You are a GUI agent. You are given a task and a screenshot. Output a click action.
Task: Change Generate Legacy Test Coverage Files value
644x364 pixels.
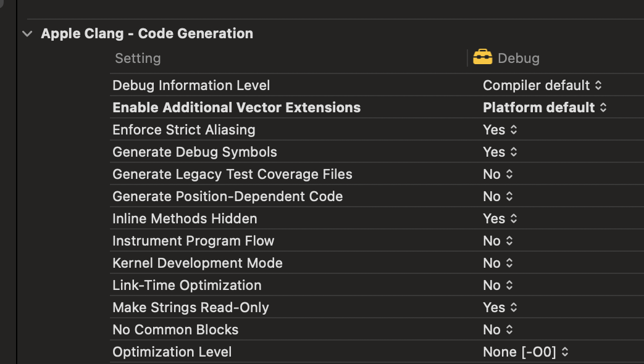pos(498,174)
